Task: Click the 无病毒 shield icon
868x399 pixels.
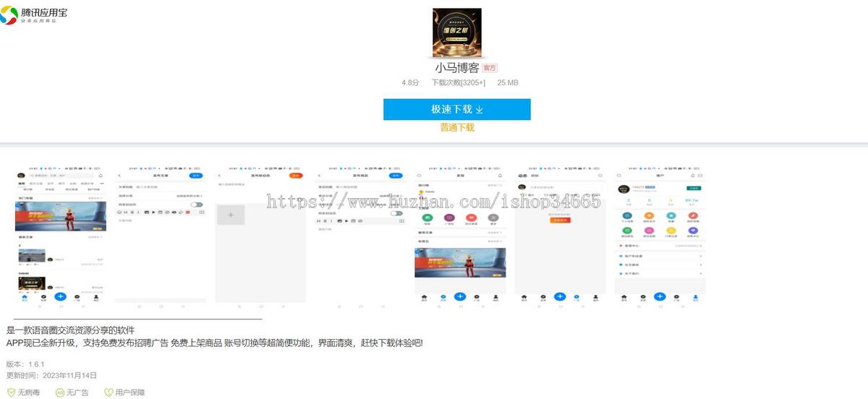Action: point(11,392)
